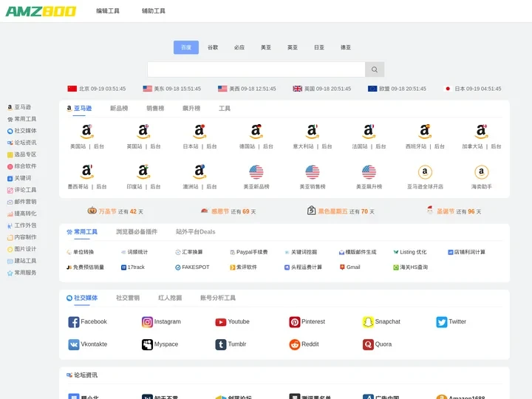Open the 17track tool link
The image size is (532, 399).
point(133,267)
